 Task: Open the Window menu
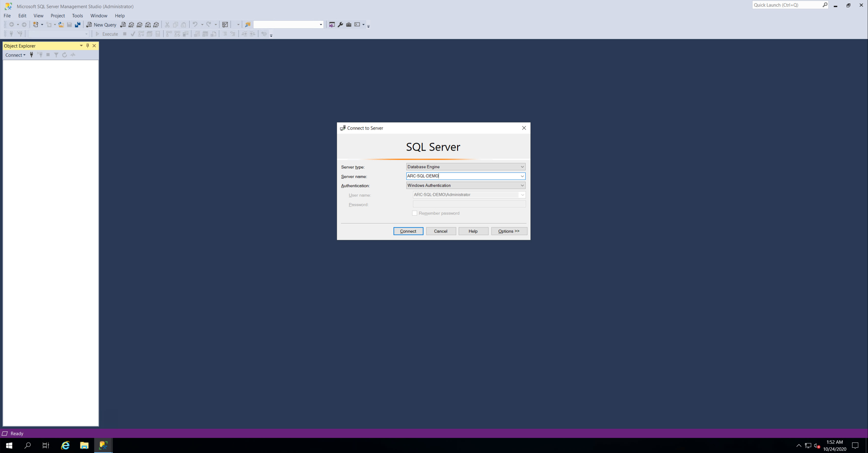[x=99, y=16]
